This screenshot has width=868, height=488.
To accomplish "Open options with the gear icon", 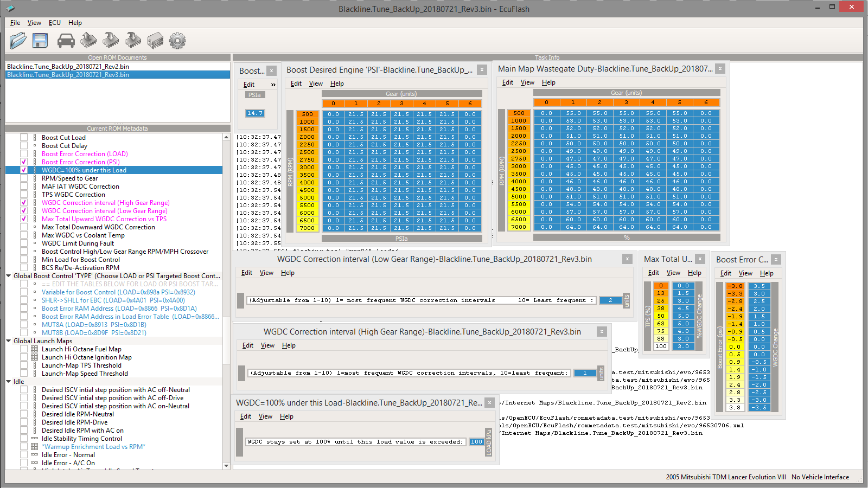I will tap(177, 41).
